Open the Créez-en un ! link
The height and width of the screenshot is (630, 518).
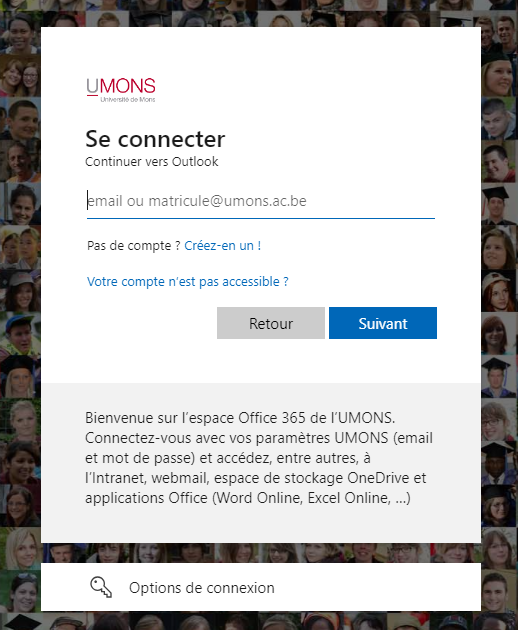pos(223,245)
